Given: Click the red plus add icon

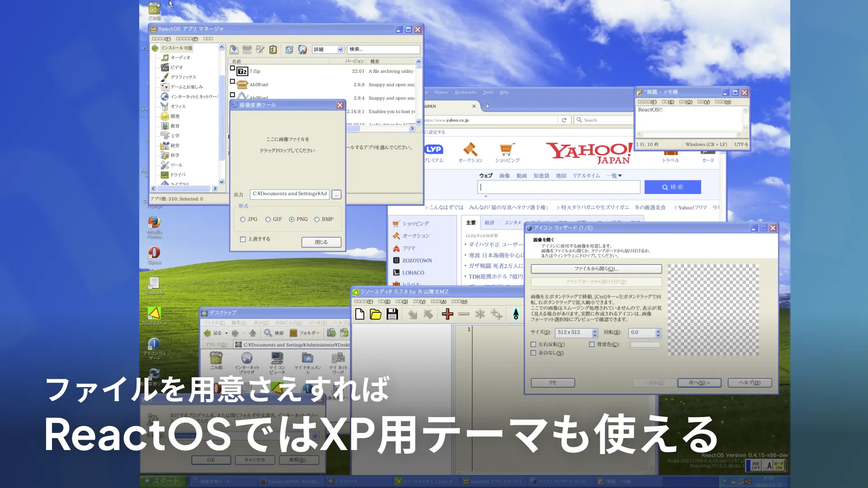Looking at the screenshot, I should click(x=448, y=314).
